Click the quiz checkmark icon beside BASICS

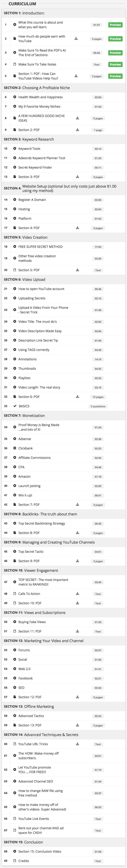pyautogui.click(x=14, y=406)
